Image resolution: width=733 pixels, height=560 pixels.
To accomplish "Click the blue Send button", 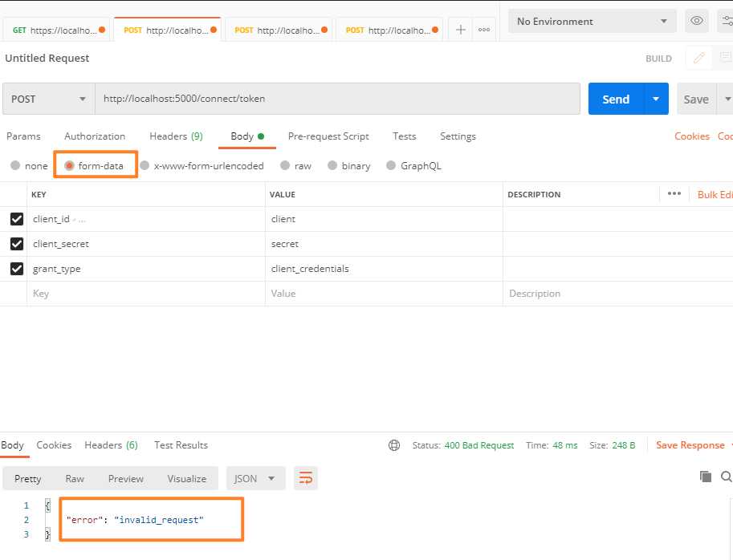I will 616,99.
